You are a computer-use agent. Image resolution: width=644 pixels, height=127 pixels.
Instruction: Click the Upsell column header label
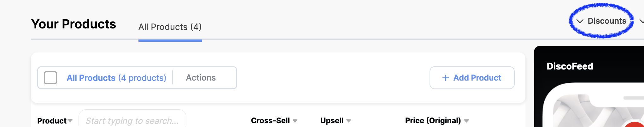[x=332, y=121]
